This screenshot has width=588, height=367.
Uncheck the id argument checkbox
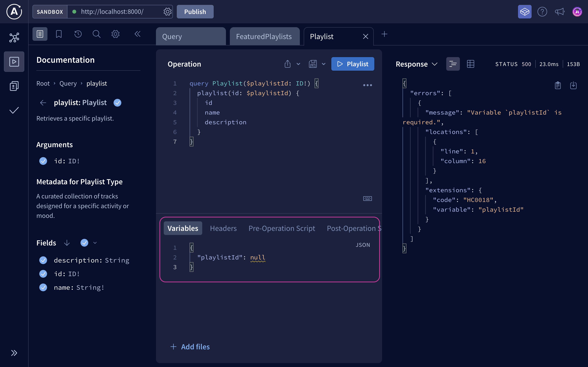click(43, 161)
